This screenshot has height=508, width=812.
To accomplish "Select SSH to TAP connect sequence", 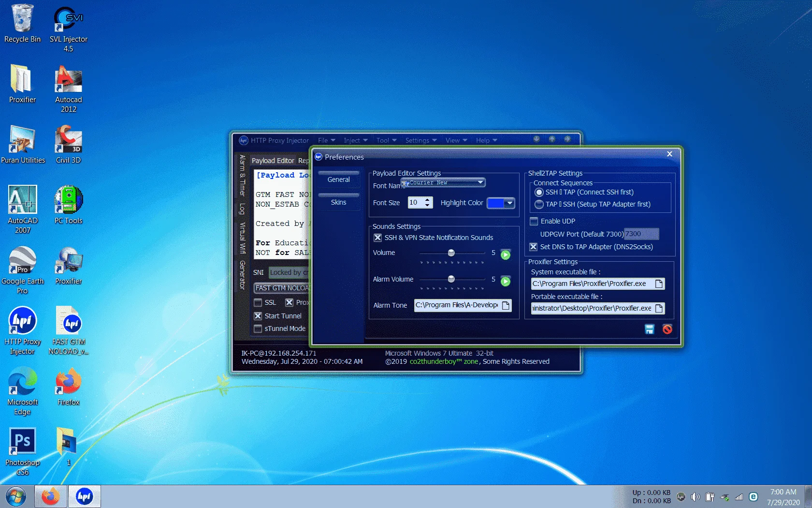I will [x=539, y=192].
